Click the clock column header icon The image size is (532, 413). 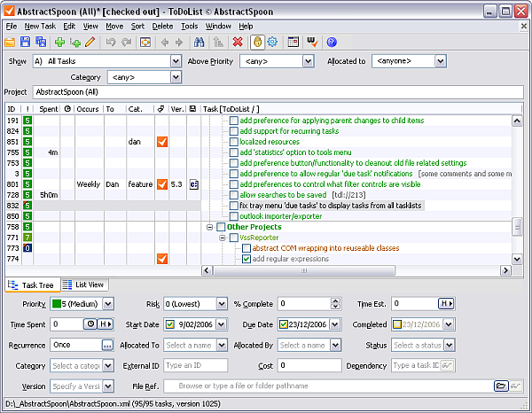(x=67, y=109)
